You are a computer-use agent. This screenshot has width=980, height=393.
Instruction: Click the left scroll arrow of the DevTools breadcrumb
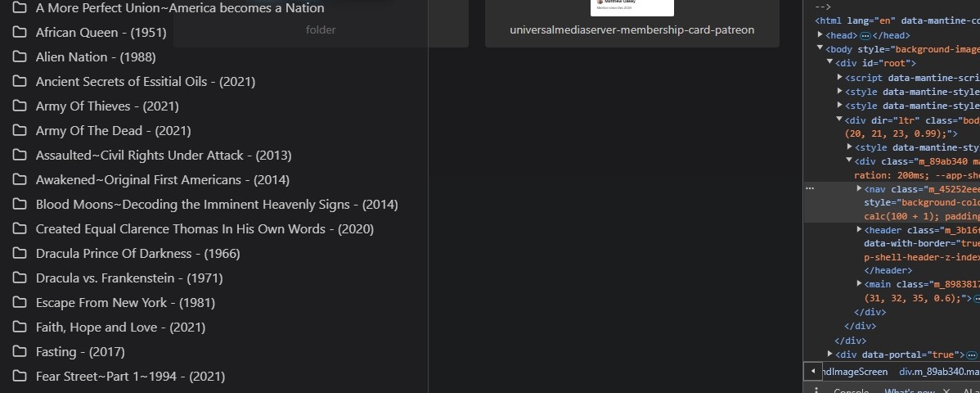point(812,372)
